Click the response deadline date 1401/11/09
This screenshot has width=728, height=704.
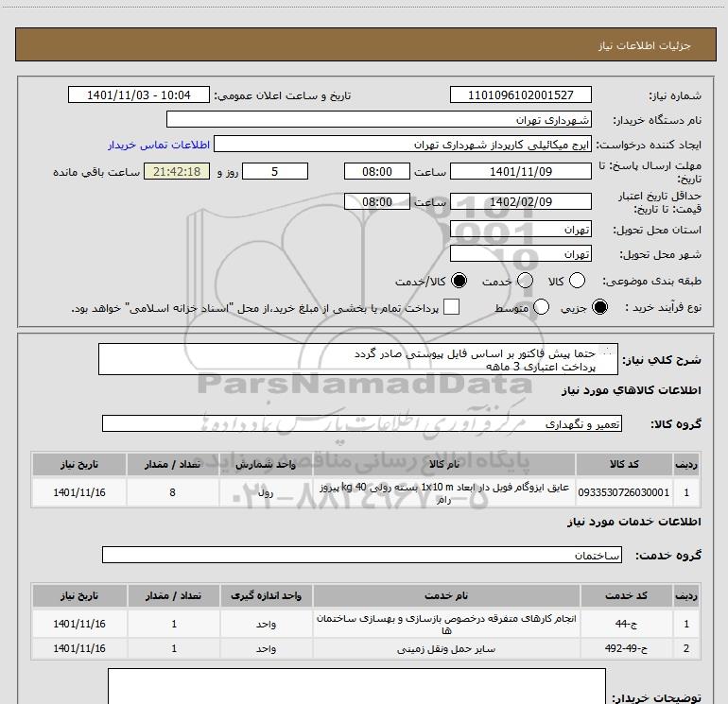click(520, 171)
